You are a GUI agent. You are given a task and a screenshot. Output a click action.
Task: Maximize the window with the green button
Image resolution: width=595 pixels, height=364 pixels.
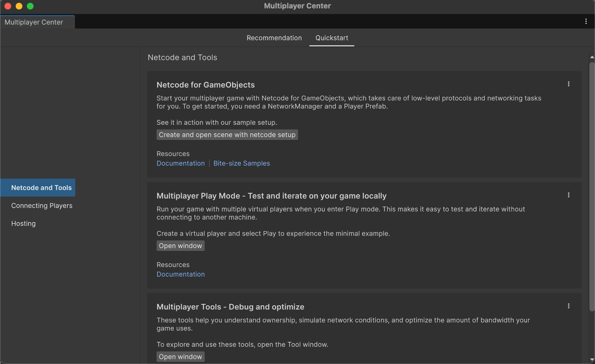point(30,6)
